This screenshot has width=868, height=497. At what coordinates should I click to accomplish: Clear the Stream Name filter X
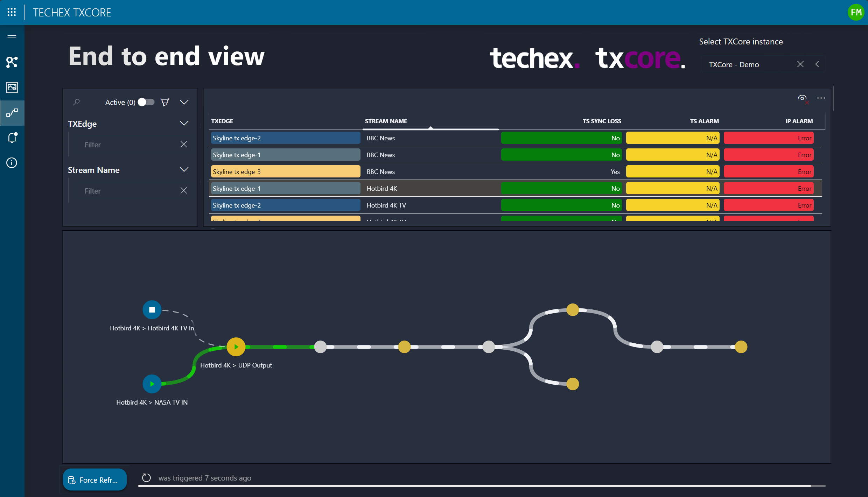tap(184, 190)
